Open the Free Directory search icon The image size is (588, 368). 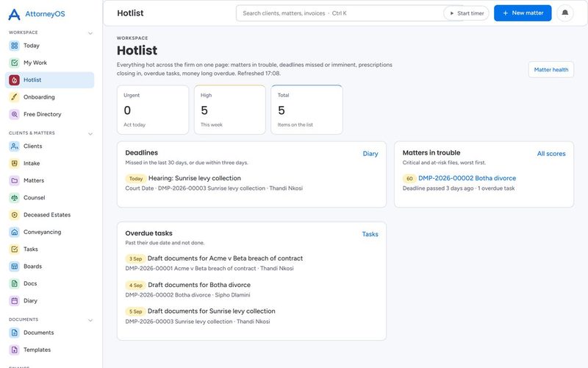point(14,114)
